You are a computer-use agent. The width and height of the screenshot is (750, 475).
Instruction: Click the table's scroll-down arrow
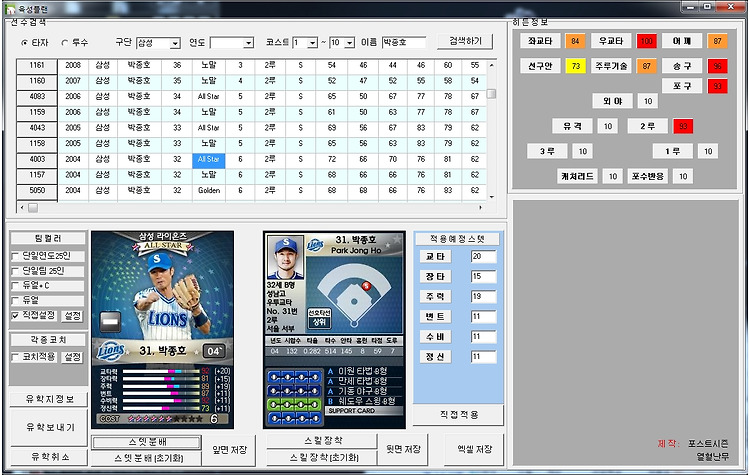point(491,197)
